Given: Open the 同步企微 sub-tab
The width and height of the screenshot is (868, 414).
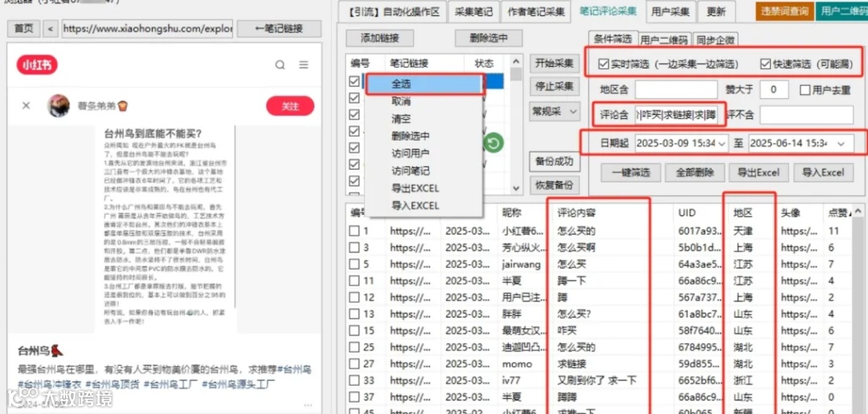Looking at the screenshot, I should pyautogui.click(x=715, y=39).
